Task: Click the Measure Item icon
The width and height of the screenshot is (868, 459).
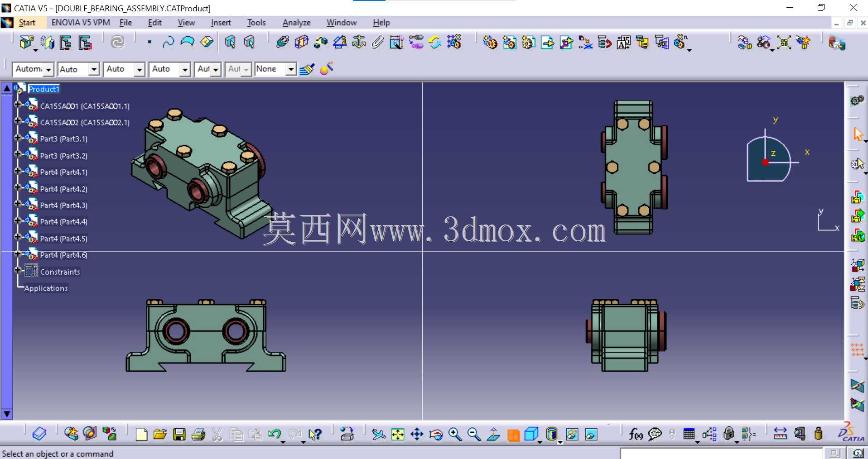Action: (x=800, y=434)
